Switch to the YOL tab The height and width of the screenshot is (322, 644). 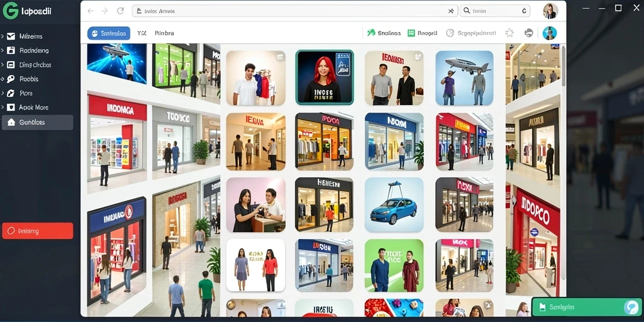pos(142,33)
